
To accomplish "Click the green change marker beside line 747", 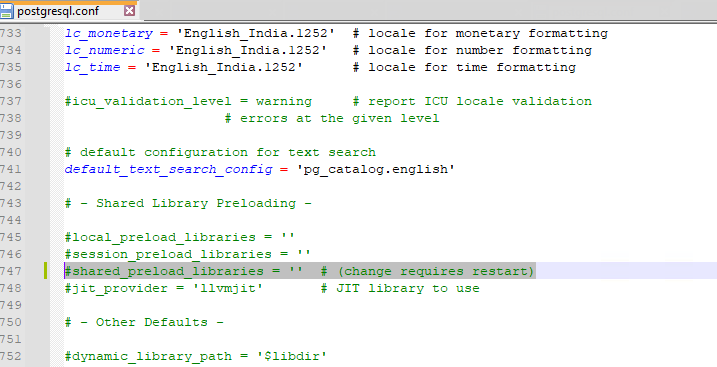I will 46,271.
